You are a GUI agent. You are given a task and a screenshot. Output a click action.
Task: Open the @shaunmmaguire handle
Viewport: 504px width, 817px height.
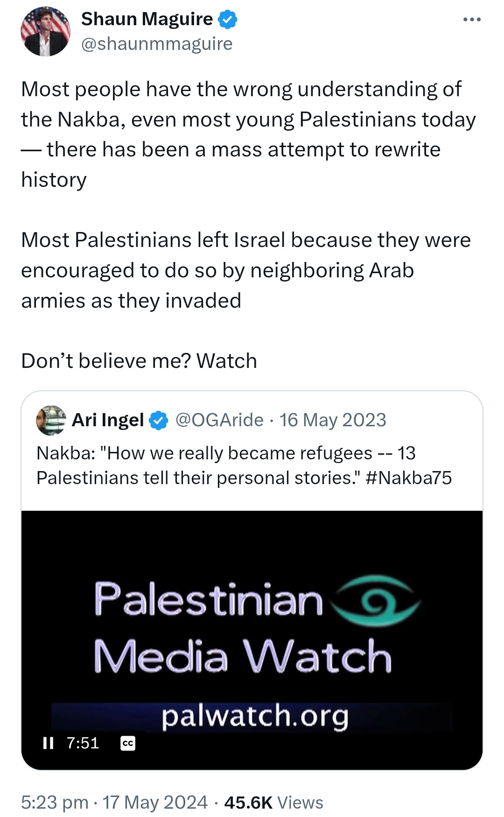click(x=157, y=44)
